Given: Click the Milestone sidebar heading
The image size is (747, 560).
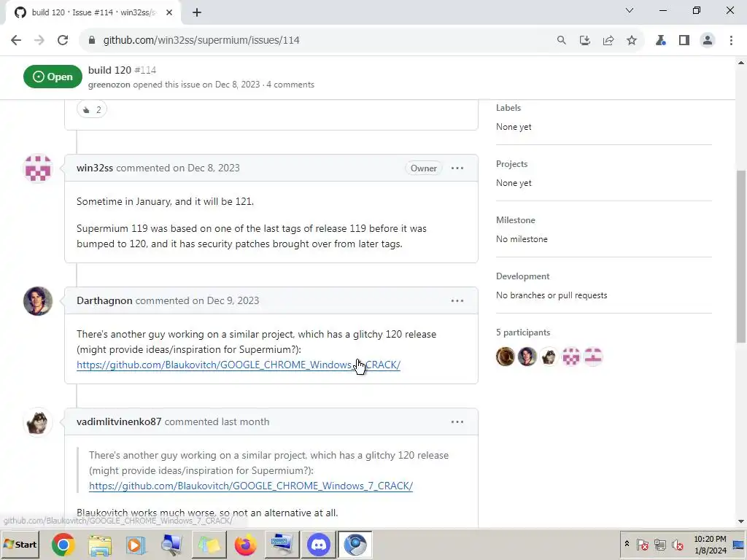Looking at the screenshot, I should coord(516,220).
